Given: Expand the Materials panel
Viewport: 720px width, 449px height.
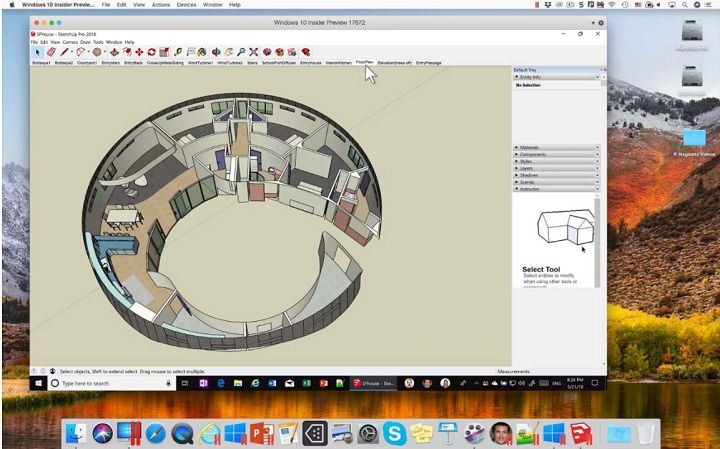Looking at the screenshot, I should pos(530,148).
